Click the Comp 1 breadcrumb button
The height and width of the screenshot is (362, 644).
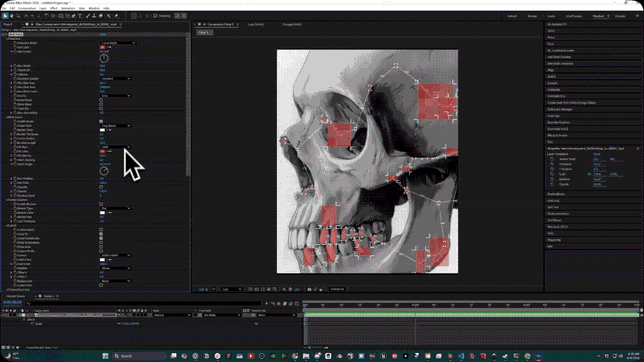pos(204,32)
